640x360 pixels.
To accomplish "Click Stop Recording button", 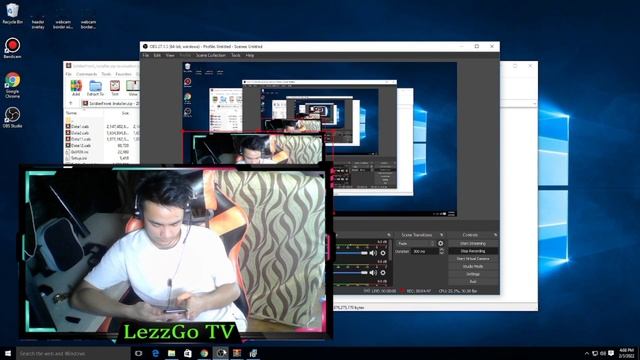I will click(473, 251).
